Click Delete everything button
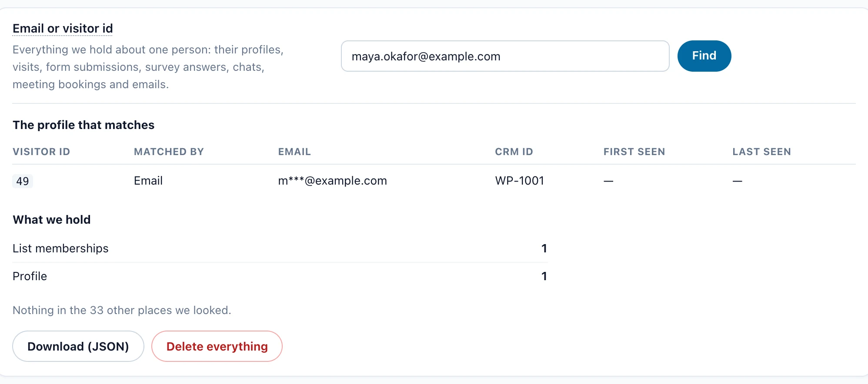This screenshot has height=384, width=868. 217,346
